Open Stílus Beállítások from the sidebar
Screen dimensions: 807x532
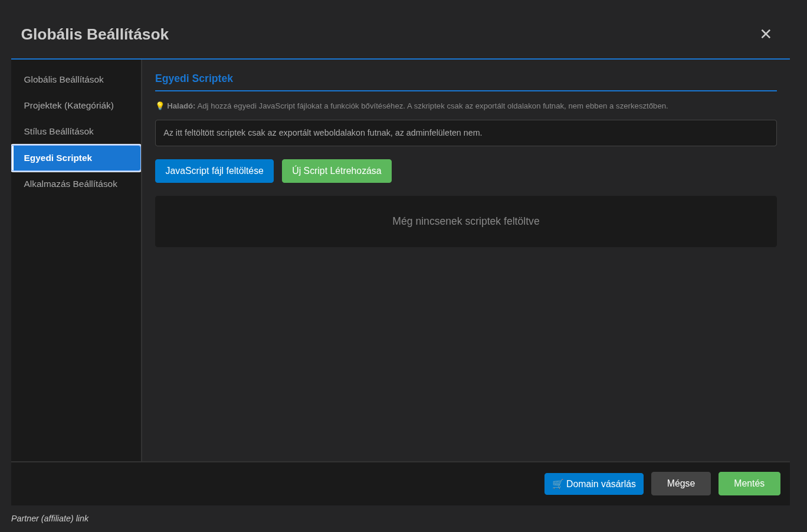[58, 132]
